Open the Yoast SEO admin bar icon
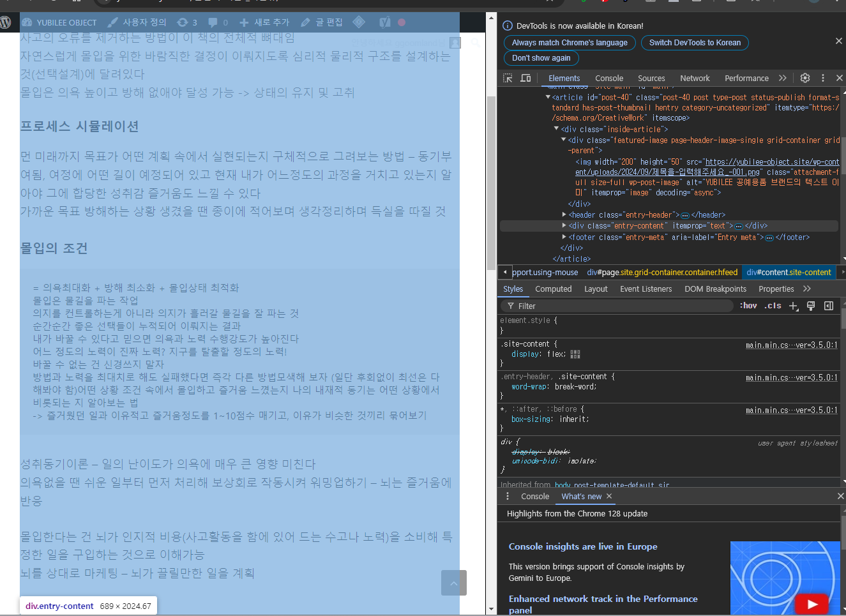Image resolution: width=846 pixels, height=616 pixels. pos(385,22)
